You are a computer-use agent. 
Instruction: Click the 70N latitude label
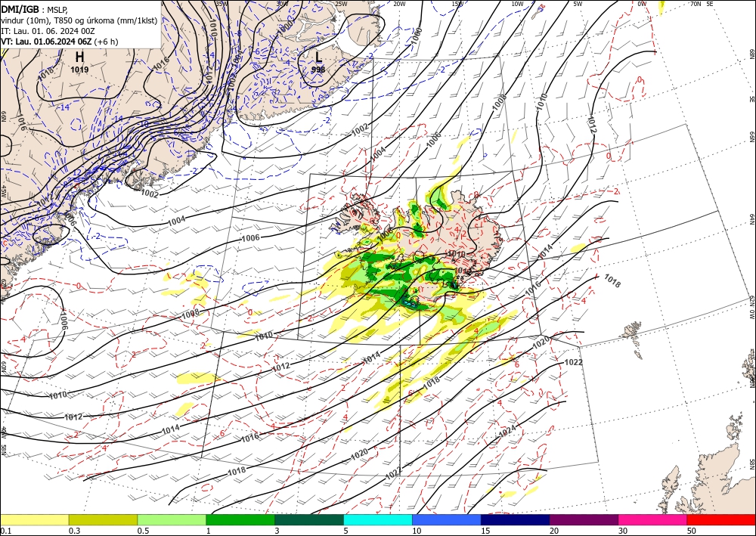pyautogui.click(x=696, y=4)
